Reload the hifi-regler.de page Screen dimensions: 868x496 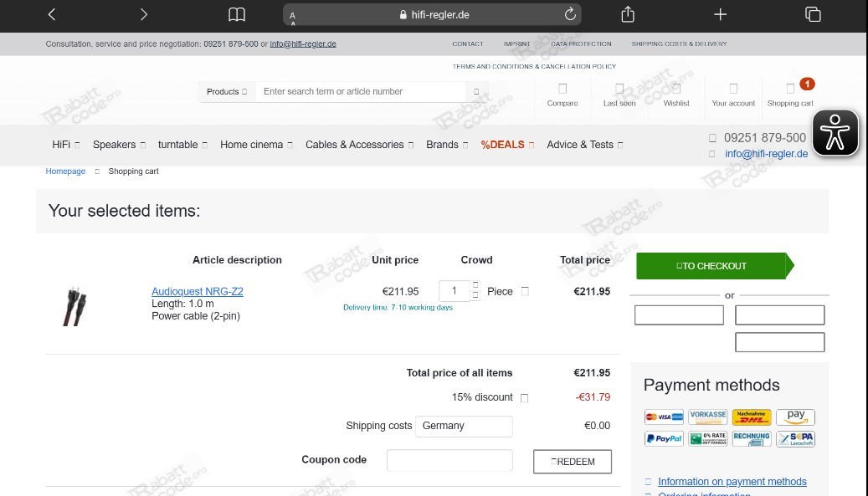pos(570,14)
